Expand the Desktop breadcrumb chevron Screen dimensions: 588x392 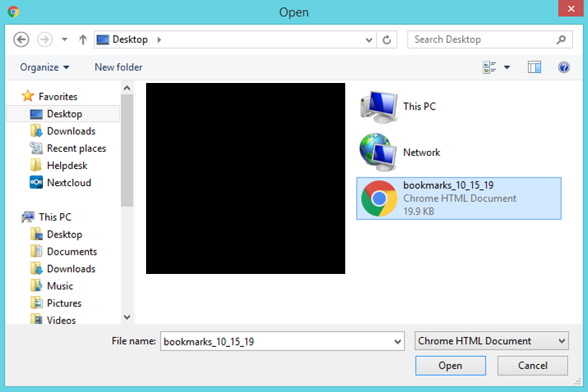159,39
